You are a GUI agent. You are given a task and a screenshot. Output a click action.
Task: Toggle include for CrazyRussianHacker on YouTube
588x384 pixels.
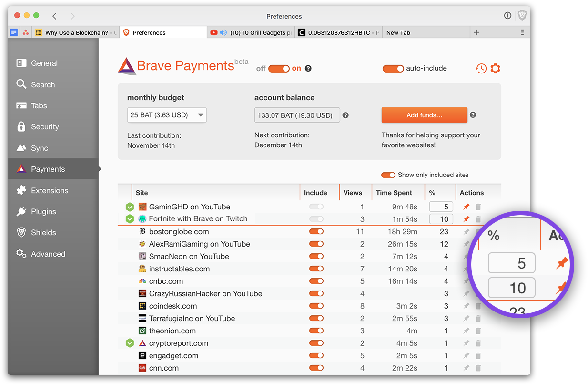(316, 293)
